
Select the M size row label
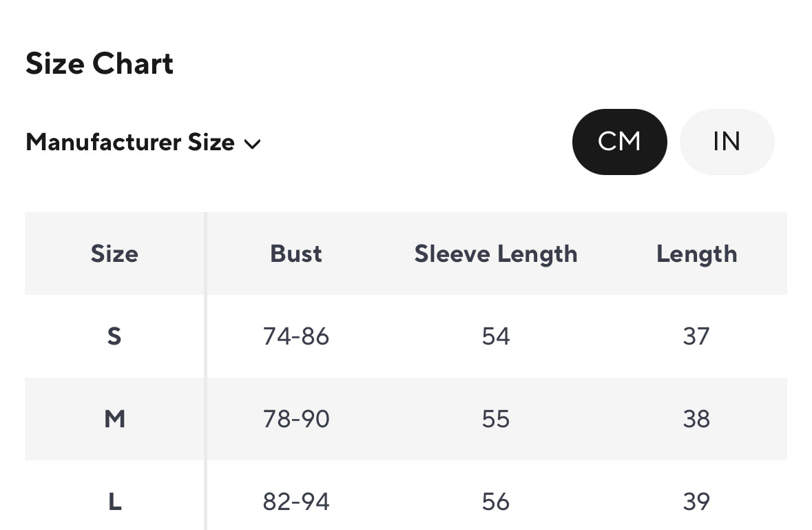click(x=114, y=419)
